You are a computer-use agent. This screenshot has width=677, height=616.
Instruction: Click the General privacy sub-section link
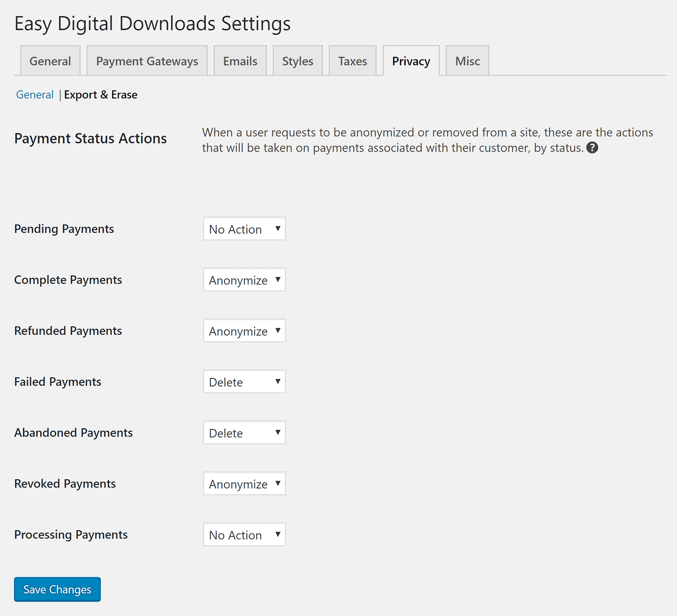pos(35,94)
